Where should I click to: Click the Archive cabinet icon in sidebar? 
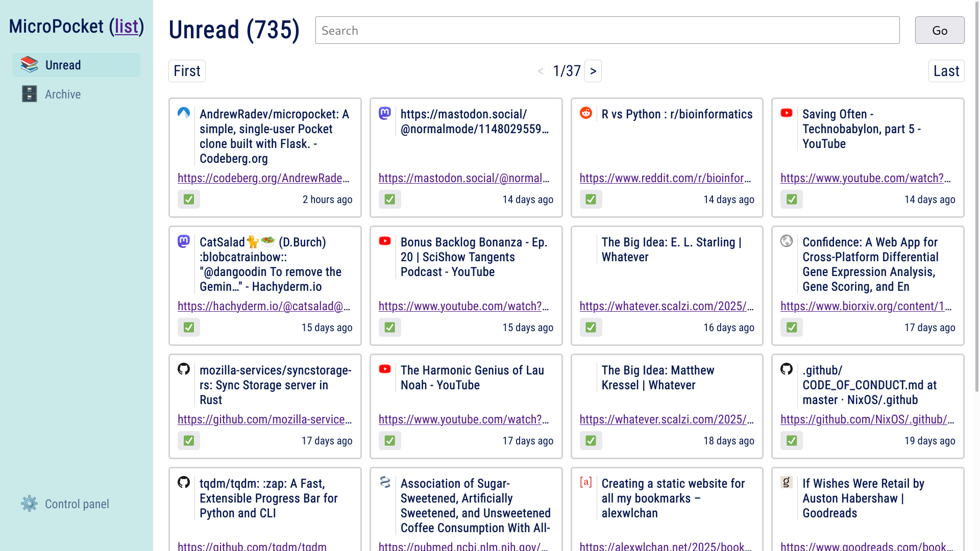29,94
